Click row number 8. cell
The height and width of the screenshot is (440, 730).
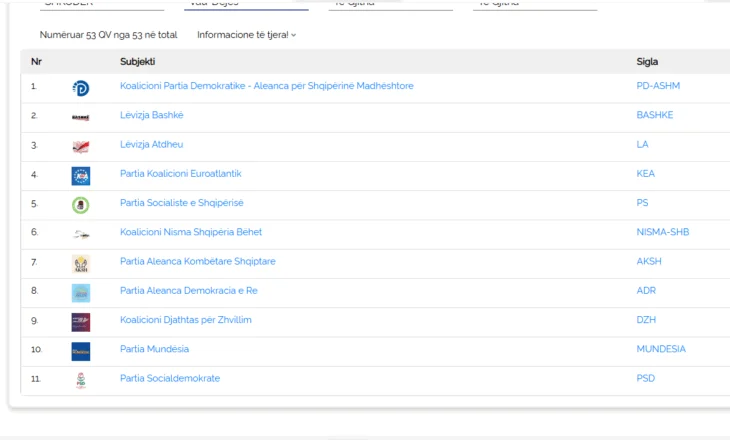point(34,291)
